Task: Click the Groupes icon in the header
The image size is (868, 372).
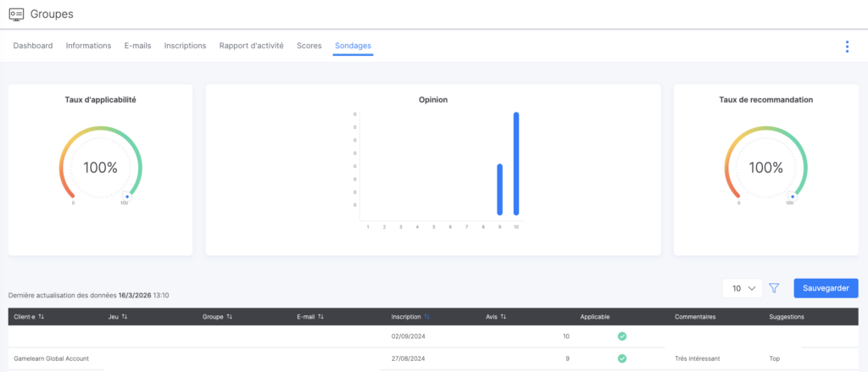Action: click(16, 14)
